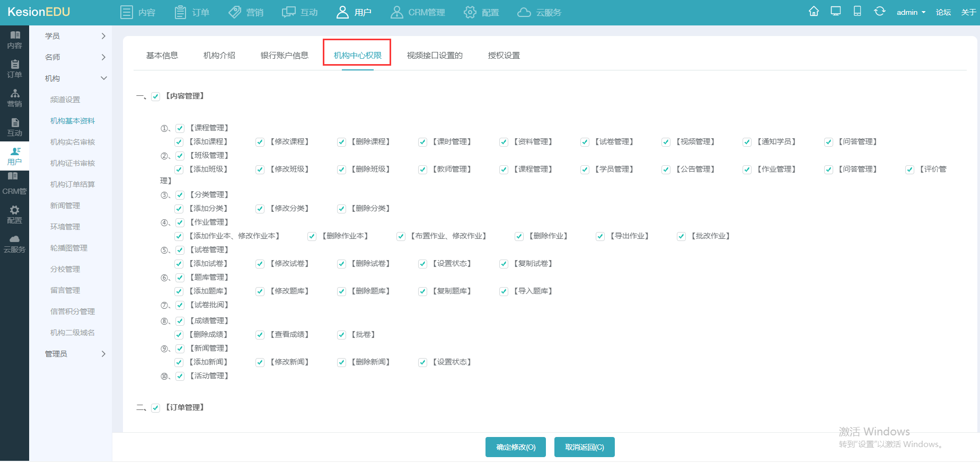Switch to the 银行账户信息 tab
Viewport: 980px width, 464px height.
tap(284, 56)
